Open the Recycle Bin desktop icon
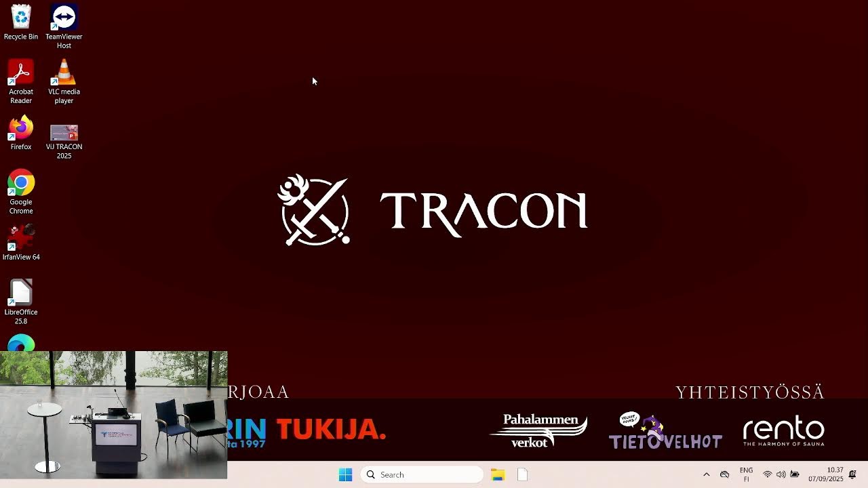 click(x=21, y=22)
